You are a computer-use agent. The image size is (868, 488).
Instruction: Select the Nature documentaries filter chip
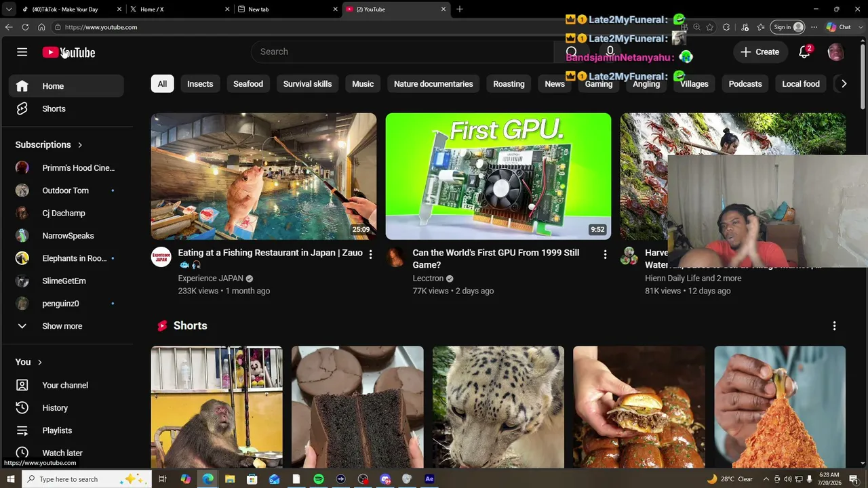433,84
